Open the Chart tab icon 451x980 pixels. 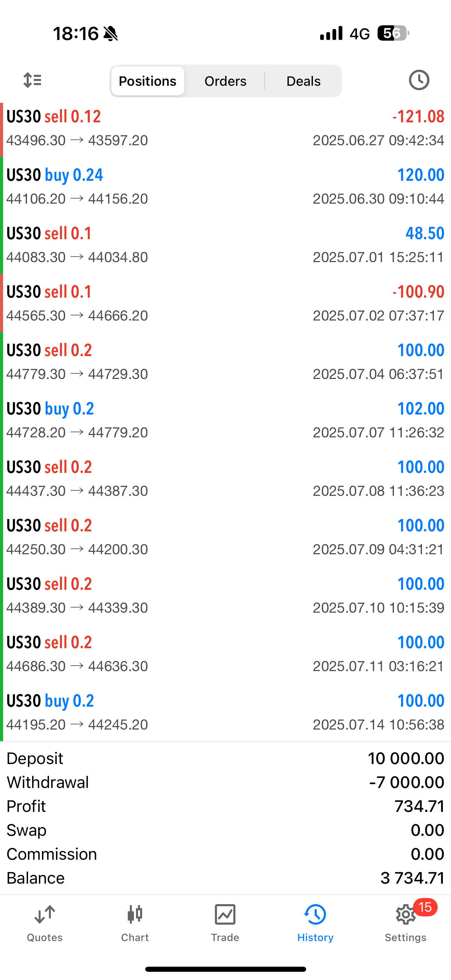pyautogui.click(x=135, y=915)
